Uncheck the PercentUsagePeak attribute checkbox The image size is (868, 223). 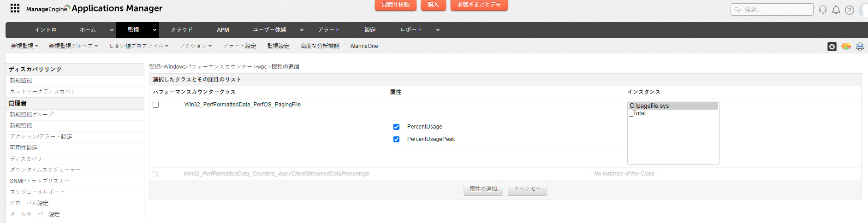pos(396,139)
